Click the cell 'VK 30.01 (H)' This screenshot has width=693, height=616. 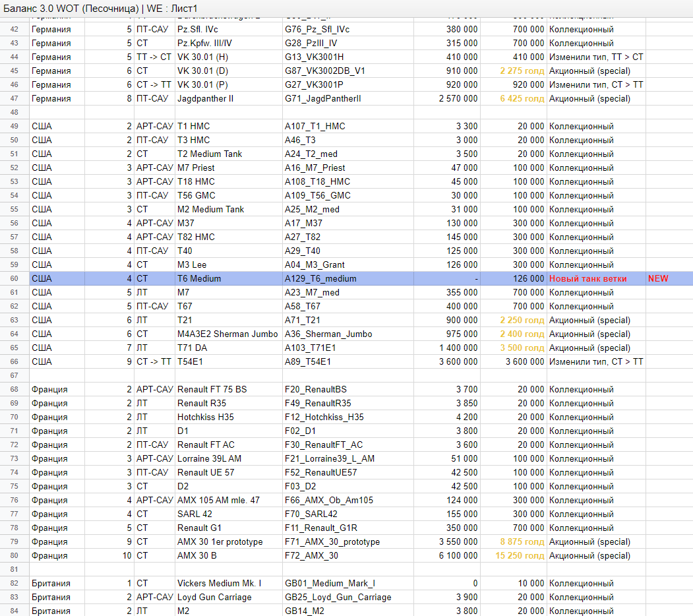tap(229, 57)
